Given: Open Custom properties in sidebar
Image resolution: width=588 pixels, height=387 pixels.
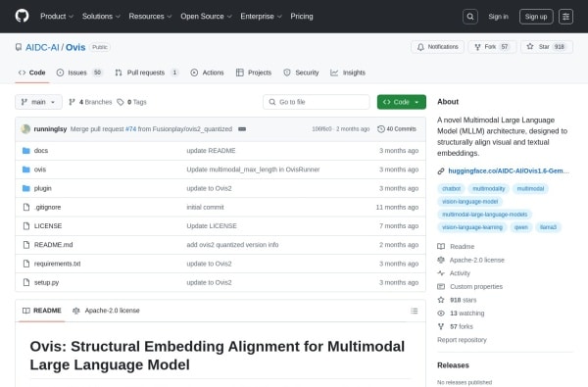Looking at the screenshot, I should [470, 286].
